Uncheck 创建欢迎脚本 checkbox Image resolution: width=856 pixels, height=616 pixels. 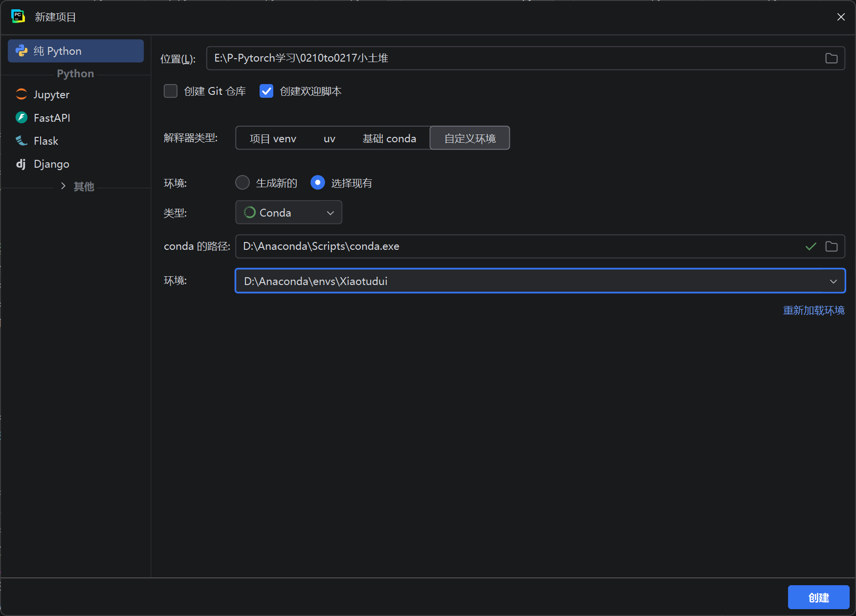pos(266,91)
